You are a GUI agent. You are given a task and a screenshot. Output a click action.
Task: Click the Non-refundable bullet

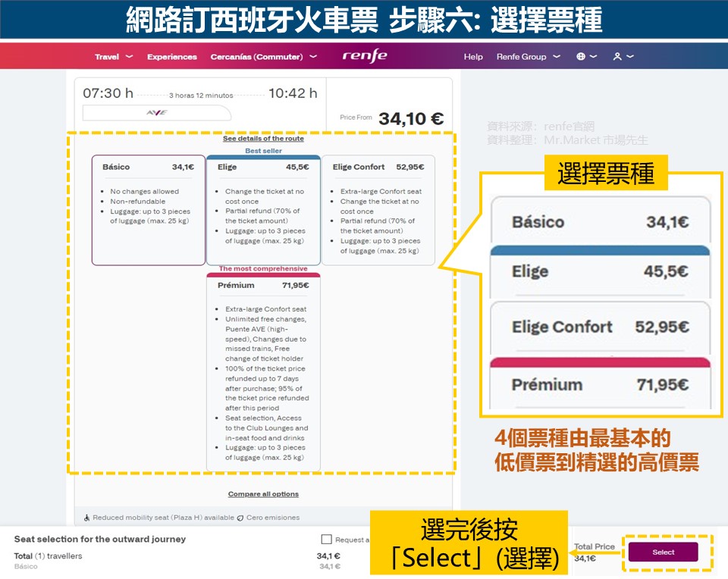(138, 202)
